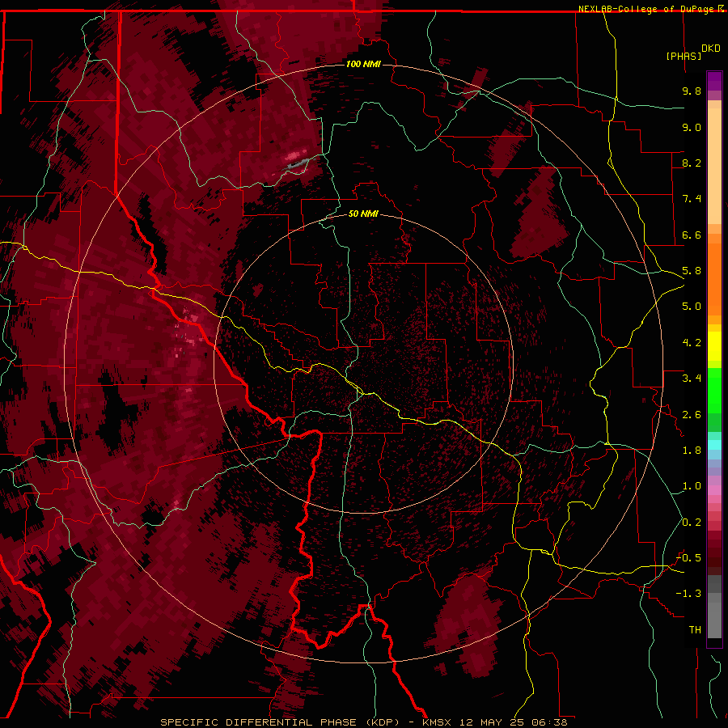
Task: Click the 6.6 scale value
Action: pos(692,235)
